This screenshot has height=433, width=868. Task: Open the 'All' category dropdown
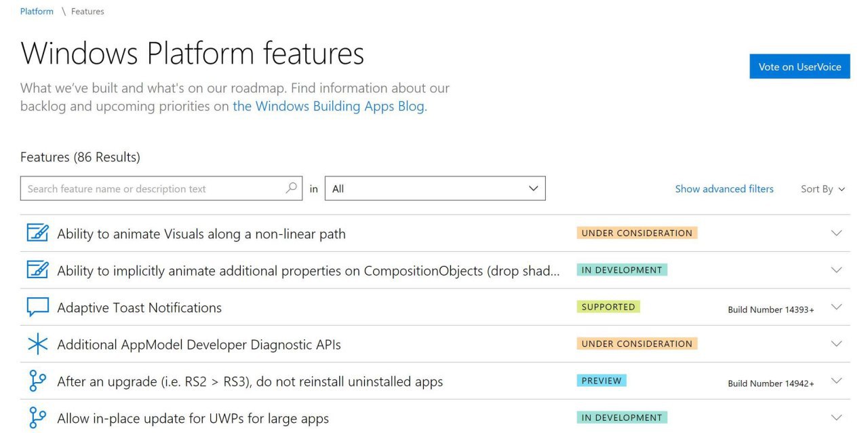coord(435,189)
